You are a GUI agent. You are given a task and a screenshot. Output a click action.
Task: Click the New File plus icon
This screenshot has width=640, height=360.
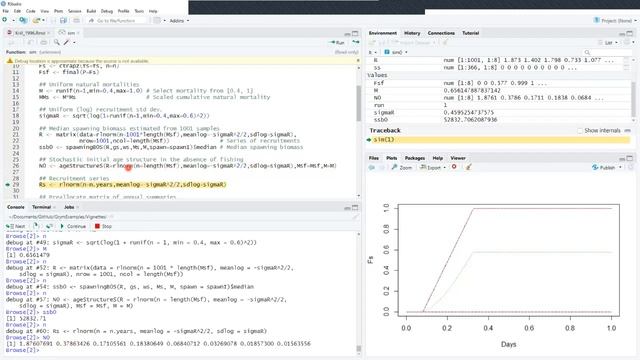(x=4, y=20)
